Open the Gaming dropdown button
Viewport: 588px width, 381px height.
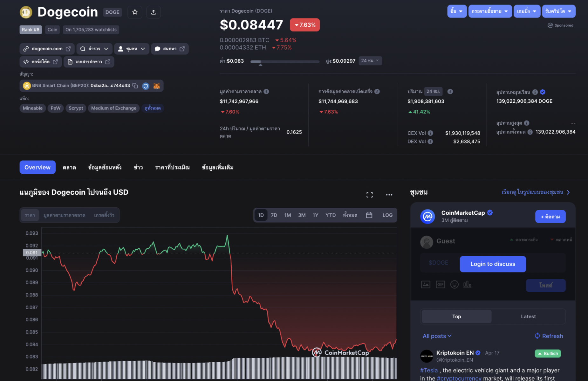tap(527, 11)
